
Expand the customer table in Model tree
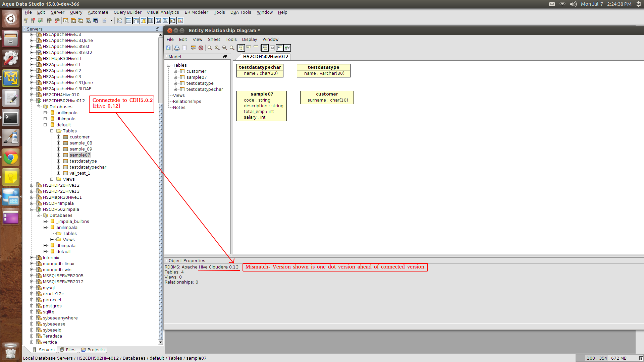pos(175,71)
